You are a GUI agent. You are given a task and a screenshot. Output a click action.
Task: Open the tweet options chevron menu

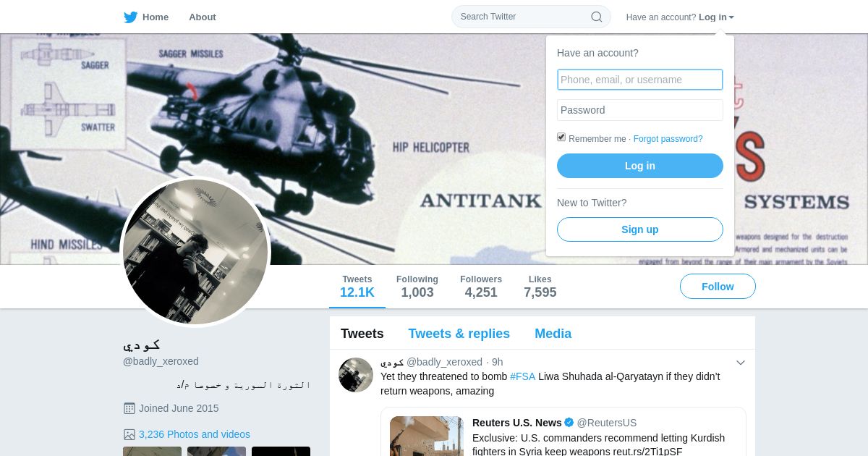point(741,363)
